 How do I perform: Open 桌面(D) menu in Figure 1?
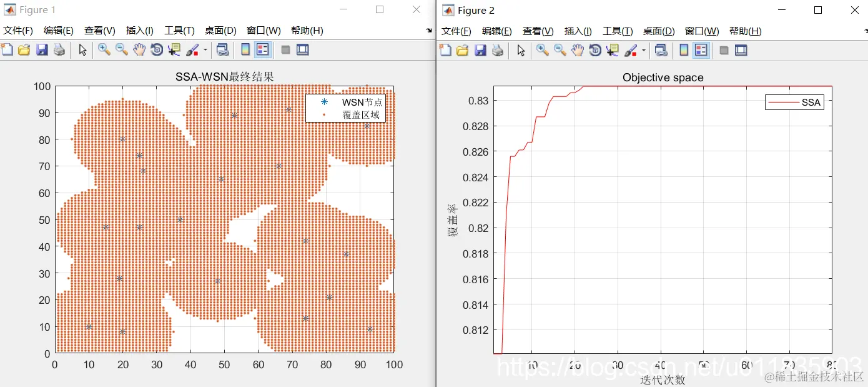[221, 31]
